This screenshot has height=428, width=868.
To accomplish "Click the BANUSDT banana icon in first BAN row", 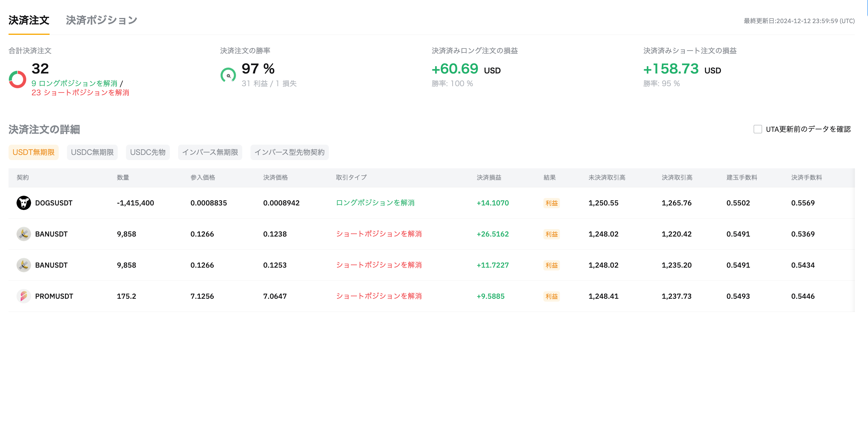I will pos(24,234).
